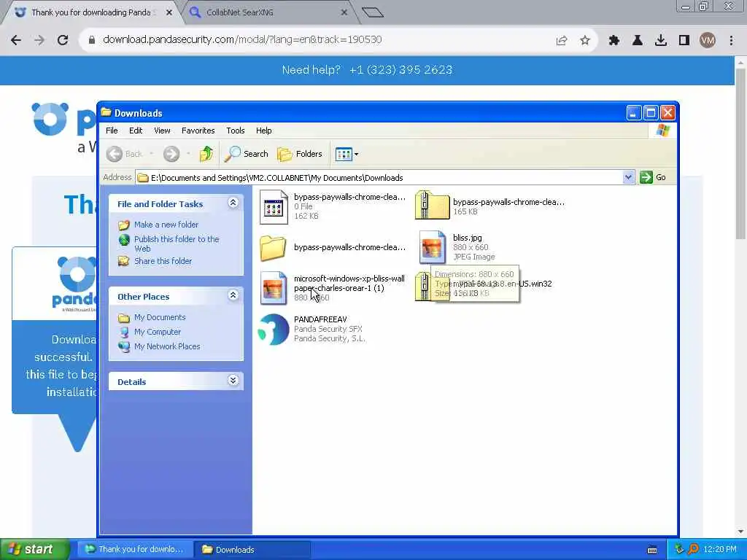This screenshot has height=560, width=747.
Task: Open the Views dropdown in Explorer toolbar
Action: point(347,154)
